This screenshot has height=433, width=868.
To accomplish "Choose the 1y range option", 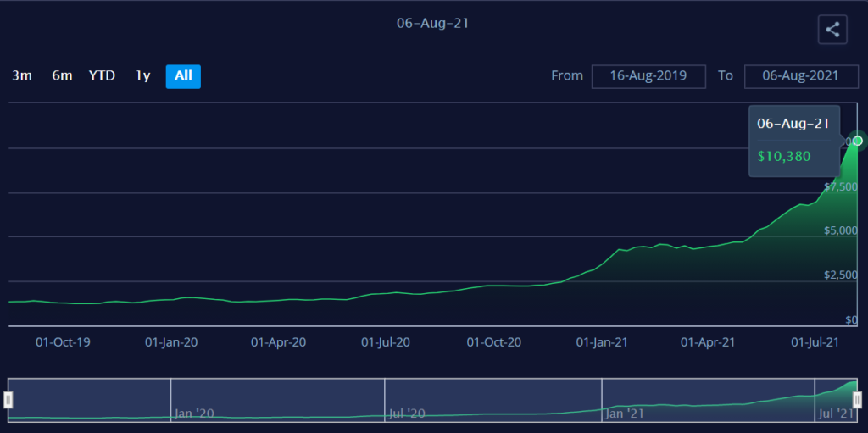I will (x=142, y=76).
